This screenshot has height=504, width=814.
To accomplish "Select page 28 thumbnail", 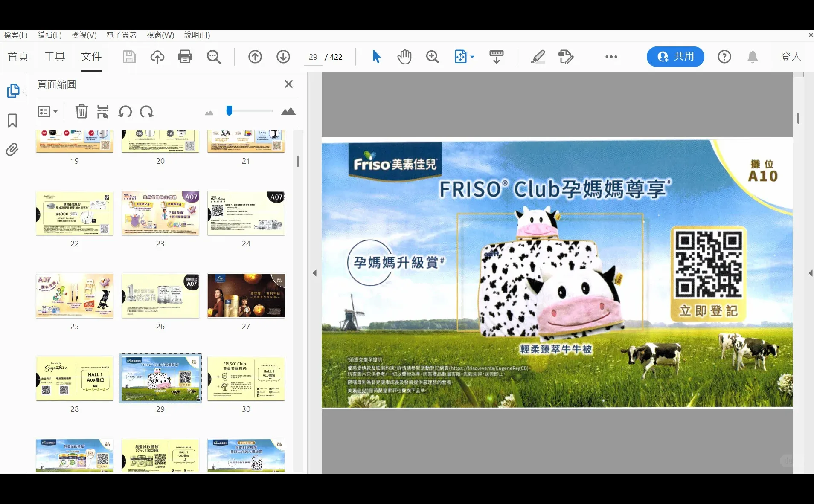I will 75,378.
